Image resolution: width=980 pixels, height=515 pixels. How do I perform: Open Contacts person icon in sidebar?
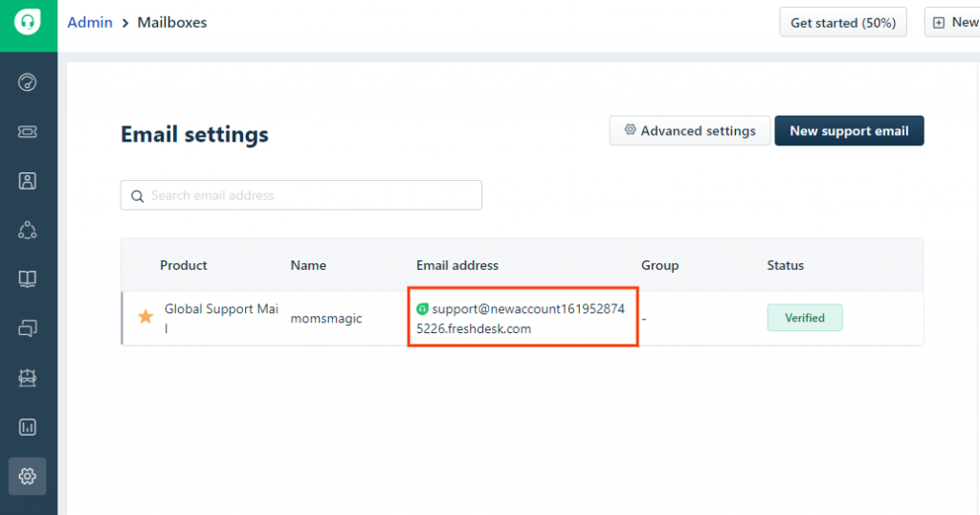click(28, 181)
